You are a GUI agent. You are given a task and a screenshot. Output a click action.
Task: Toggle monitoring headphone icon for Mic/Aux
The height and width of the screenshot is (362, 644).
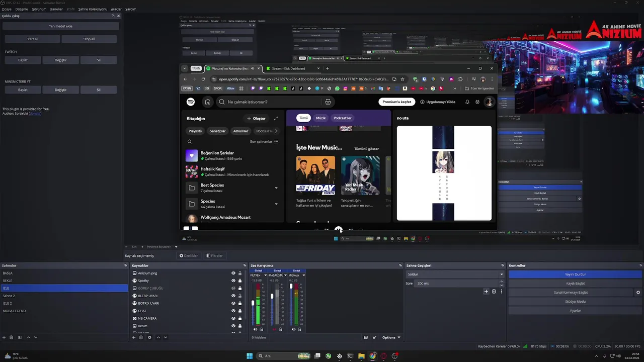coord(299,329)
